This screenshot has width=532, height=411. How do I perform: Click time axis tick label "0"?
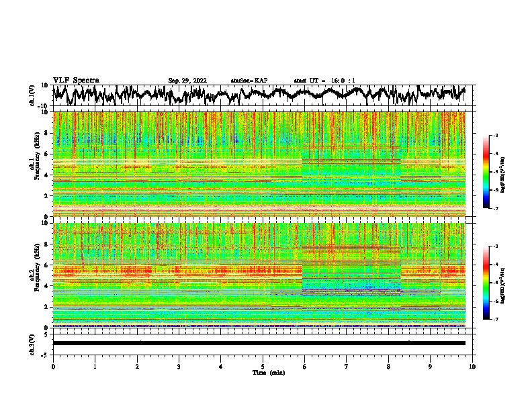[x=53, y=367]
